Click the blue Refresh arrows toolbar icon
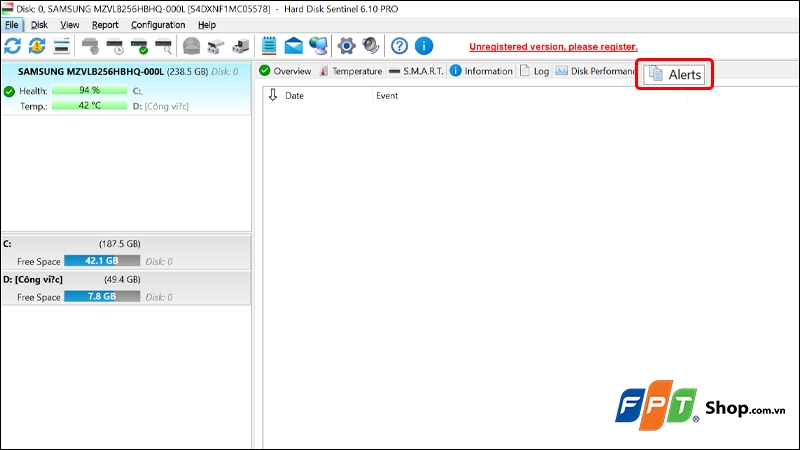 pos(12,46)
